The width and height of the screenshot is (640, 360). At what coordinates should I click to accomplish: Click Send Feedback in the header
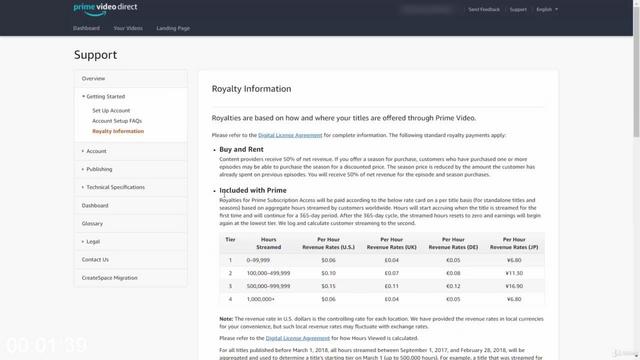[484, 9]
